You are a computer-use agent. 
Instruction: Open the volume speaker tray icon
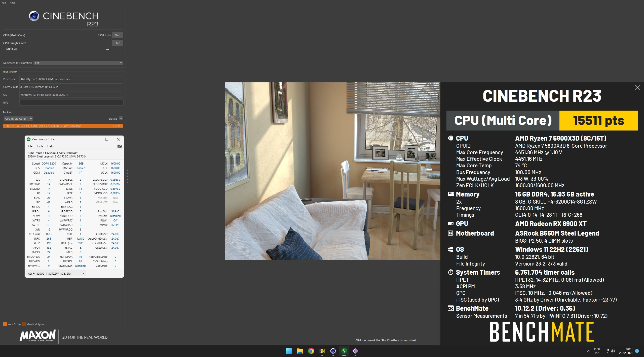(x=613, y=351)
